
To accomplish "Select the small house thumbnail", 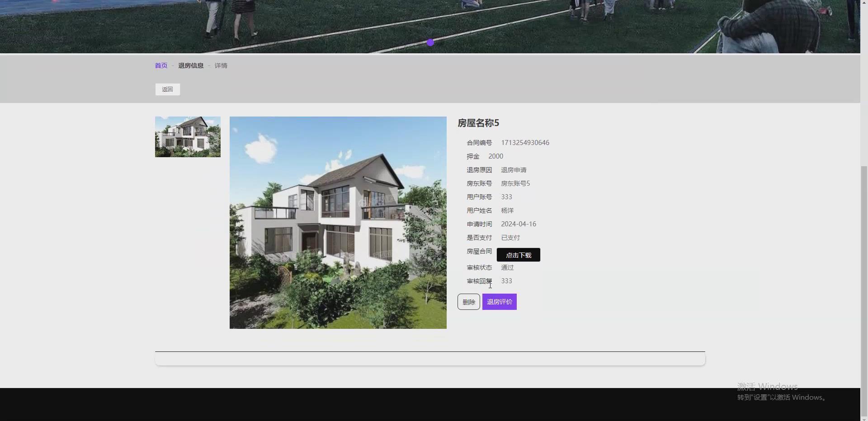I will (x=188, y=137).
